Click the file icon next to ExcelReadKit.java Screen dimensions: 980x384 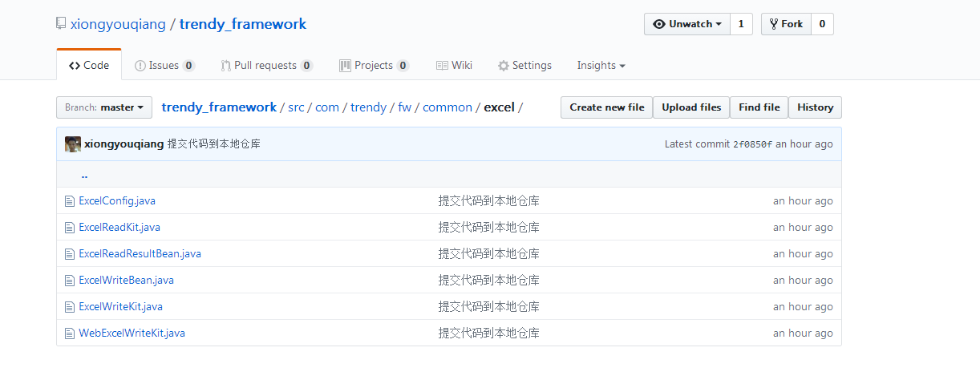click(69, 228)
